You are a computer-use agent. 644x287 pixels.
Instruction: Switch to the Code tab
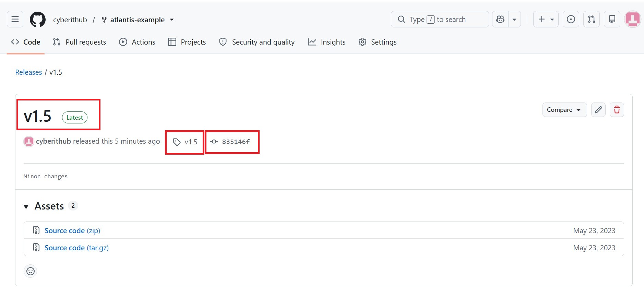tap(26, 42)
